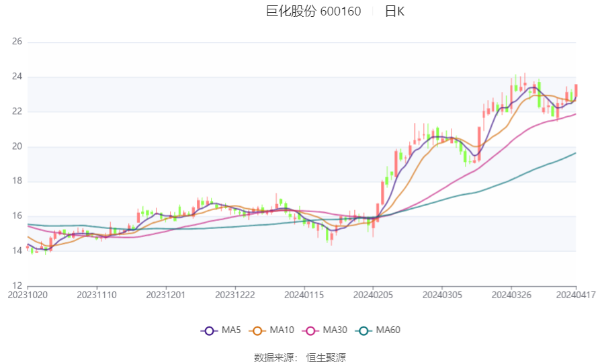Toggle the MA30 legend line
Image resolution: width=600 pixels, height=364 pixels.
tap(325, 330)
